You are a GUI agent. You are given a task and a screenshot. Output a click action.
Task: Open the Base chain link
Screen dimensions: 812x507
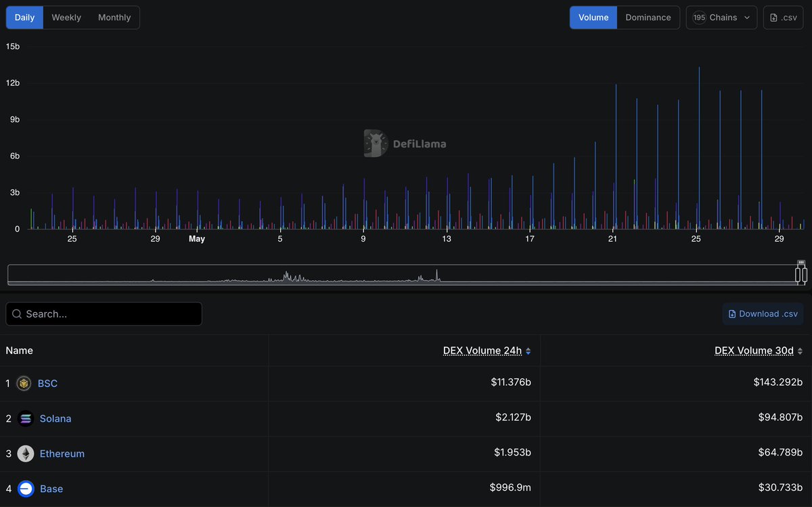pyautogui.click(x=51, y=489)
